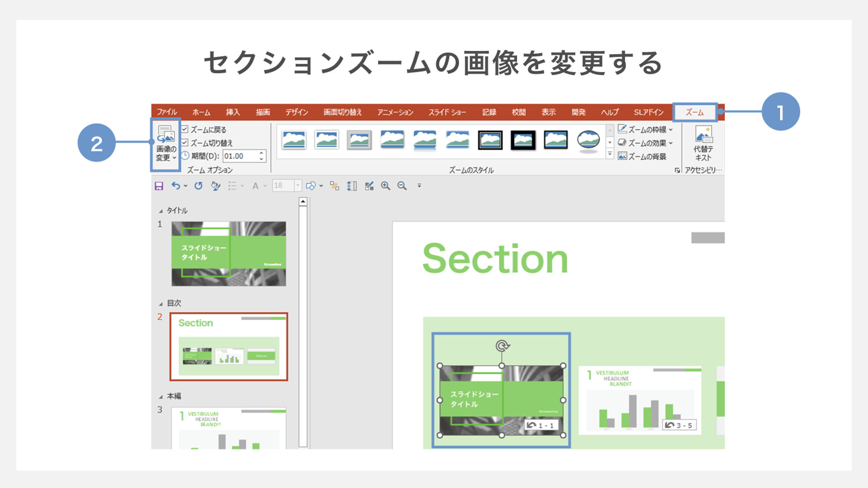Viewport: 868px width, 488px height.
Task: Select the 3 - 5 section zoom image
Action: point(640,400)
